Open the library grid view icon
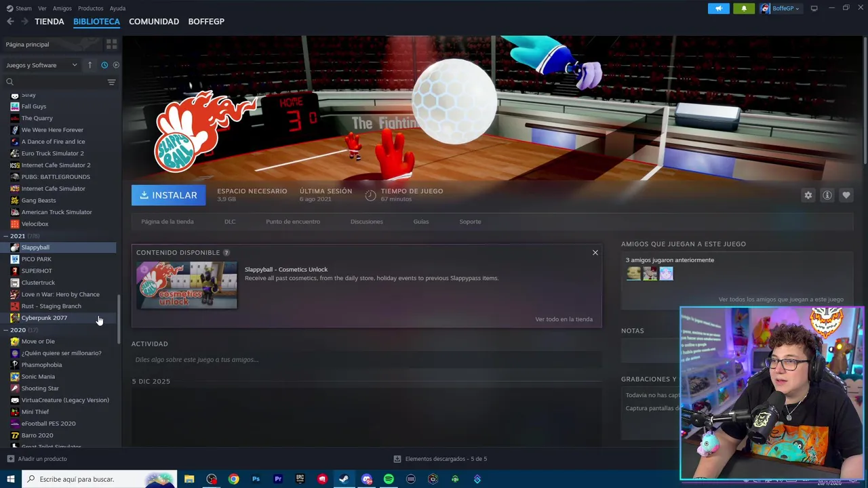This screenshot has width=868, height=488. (x=111, y=44)
